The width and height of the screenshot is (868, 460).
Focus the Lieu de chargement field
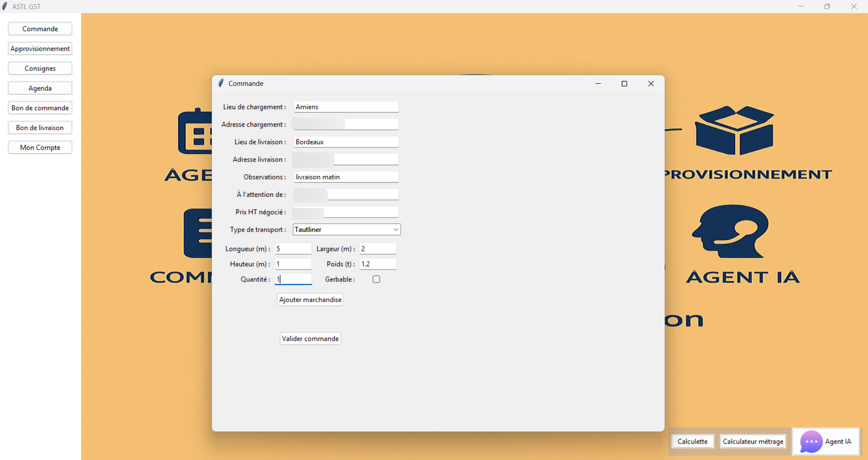[x=346, y=107]
